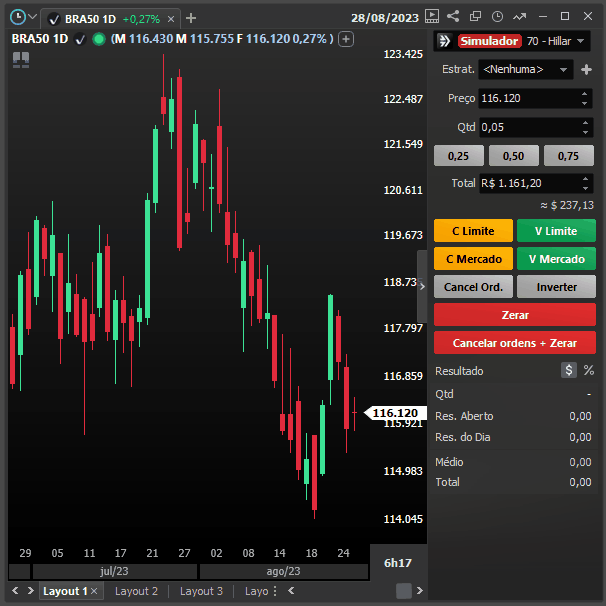Click the share icon in title bar

coord(454,17)
